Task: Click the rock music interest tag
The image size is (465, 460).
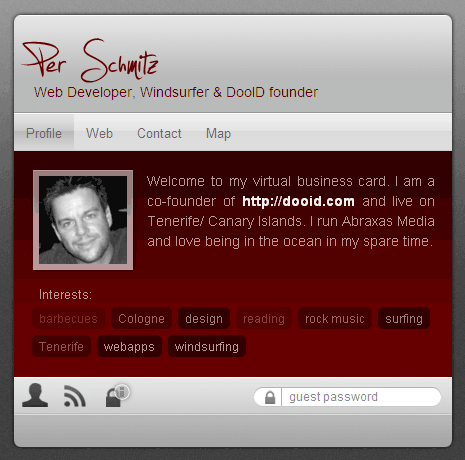Action: (335, 319)
